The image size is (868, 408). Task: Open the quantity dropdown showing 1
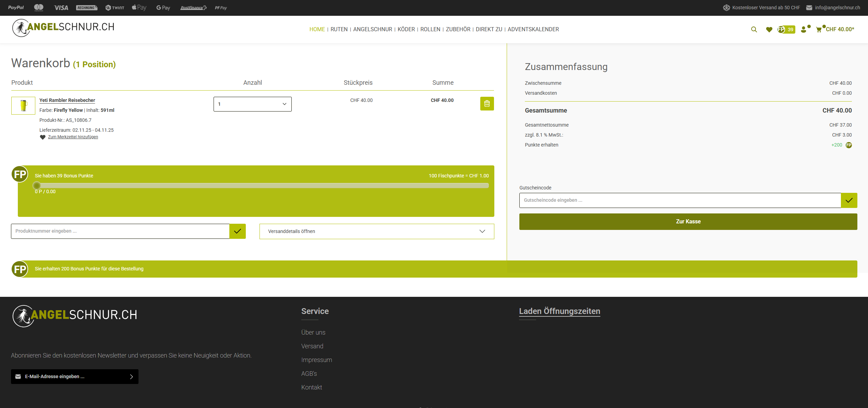252,104
